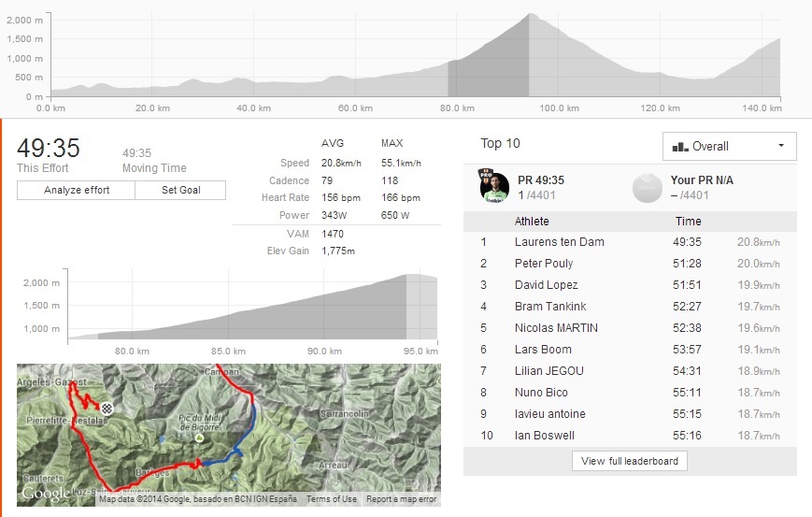Click the Terms of Use map link
This screenshot has height=517, width=812.
(332, 499)
